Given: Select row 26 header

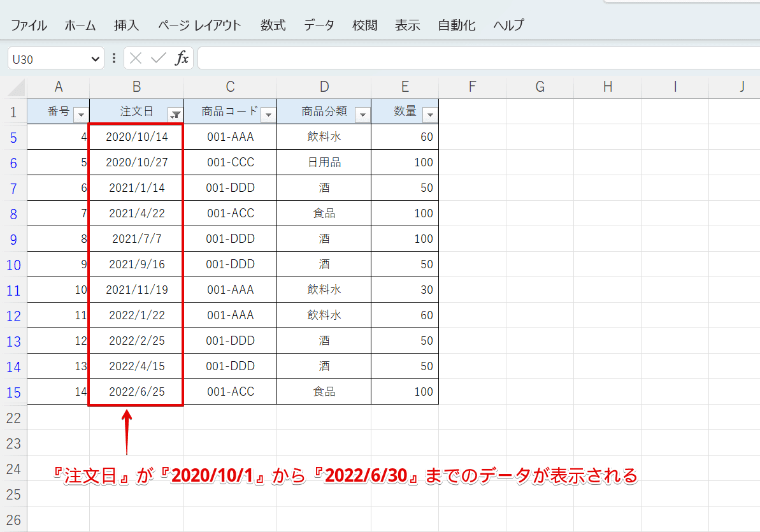Looking at the screenshot, I should pos(13,519).
